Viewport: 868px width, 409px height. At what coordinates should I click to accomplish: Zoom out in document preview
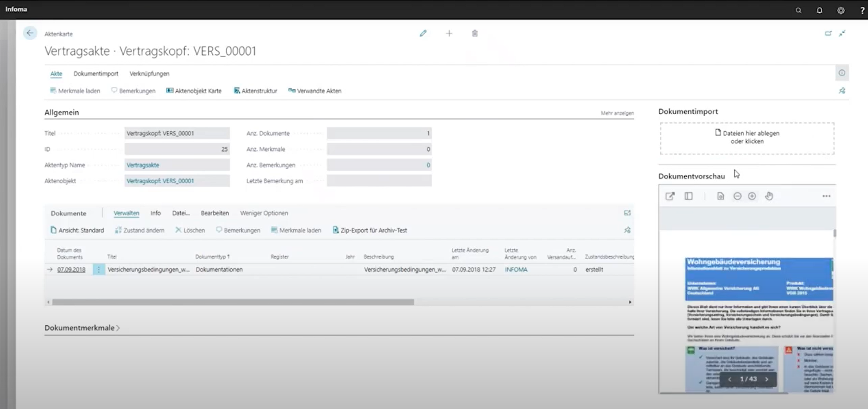pyautogui.click(x=737, y=196)
